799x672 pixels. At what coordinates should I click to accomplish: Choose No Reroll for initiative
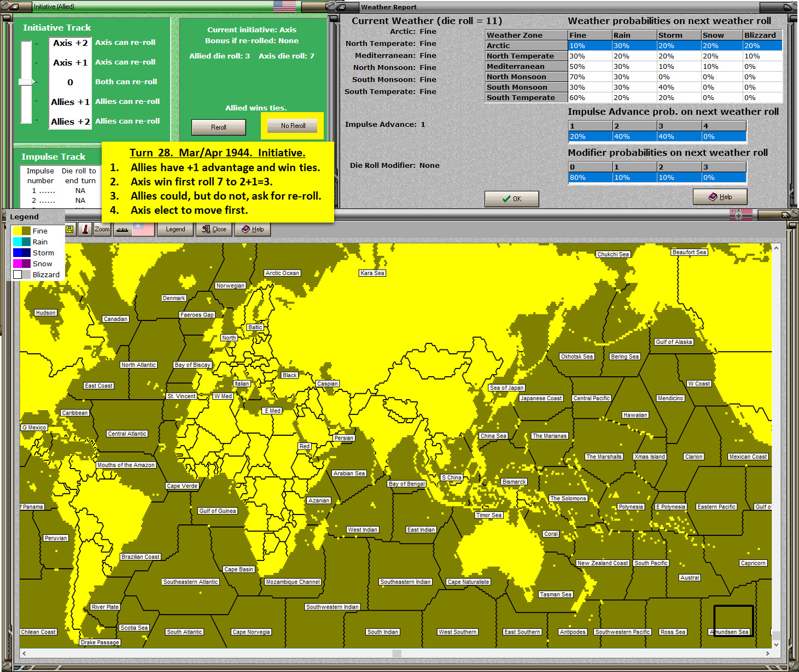tap(293, 125)
